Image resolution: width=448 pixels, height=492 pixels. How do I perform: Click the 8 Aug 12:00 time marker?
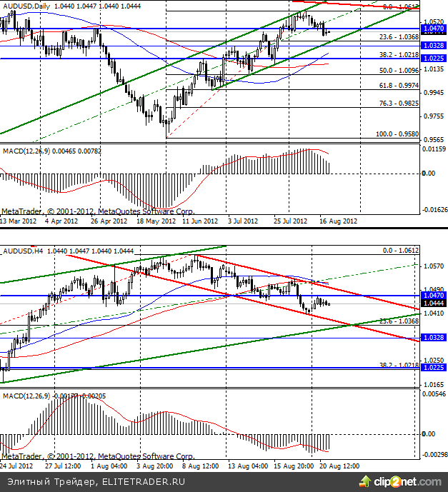201,465
